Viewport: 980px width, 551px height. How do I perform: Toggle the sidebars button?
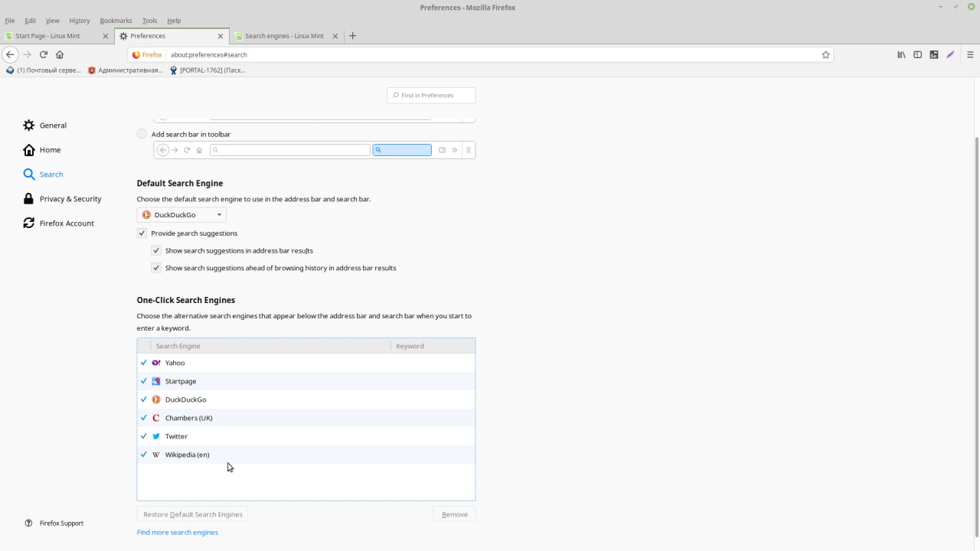pyautogui.click(x=917, y=54)
